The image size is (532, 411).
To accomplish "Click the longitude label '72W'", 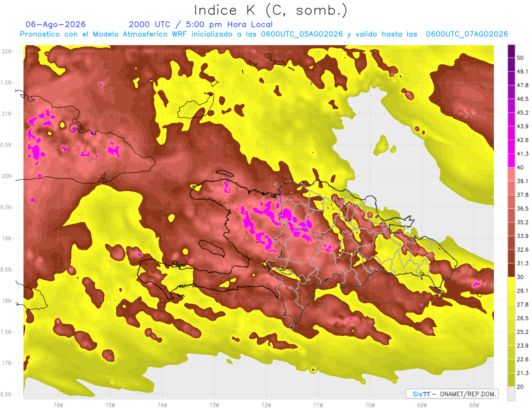I will coord(266,405).
